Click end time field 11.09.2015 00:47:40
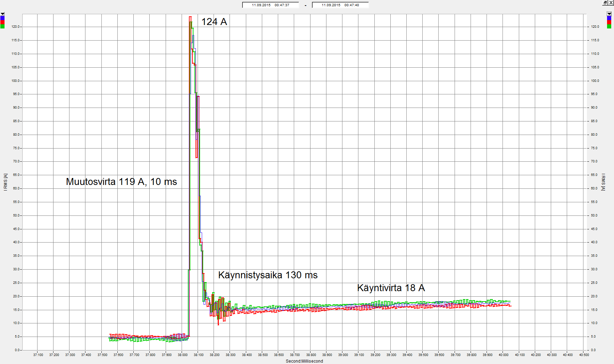 tap(340, 5)
